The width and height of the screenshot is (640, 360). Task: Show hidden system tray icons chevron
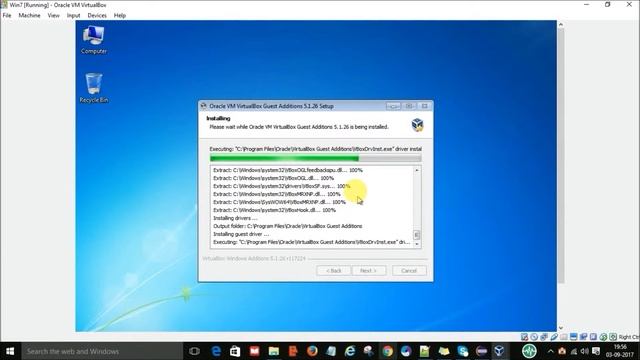pyautogui.click(x=551, y=351)
